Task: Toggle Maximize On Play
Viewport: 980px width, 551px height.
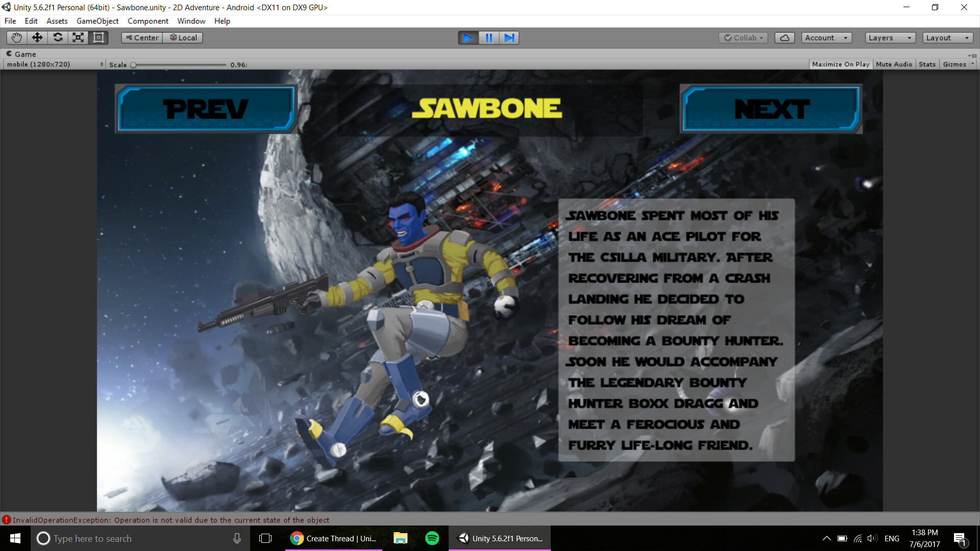Action: point(840,64)
